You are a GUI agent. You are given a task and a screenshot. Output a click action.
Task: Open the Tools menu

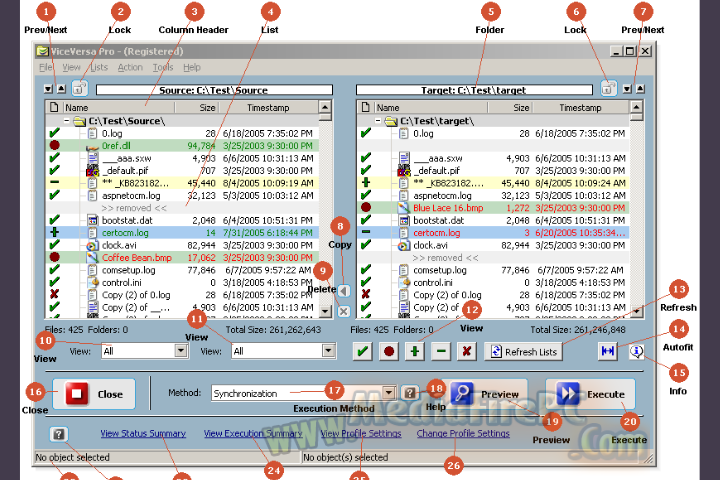coord(163,68)
